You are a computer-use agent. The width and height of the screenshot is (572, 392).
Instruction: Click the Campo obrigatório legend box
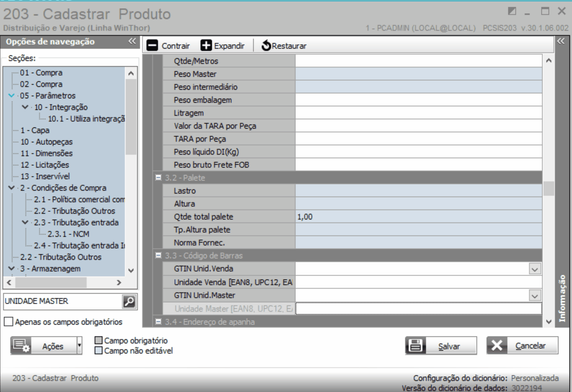tap(98, 340)
